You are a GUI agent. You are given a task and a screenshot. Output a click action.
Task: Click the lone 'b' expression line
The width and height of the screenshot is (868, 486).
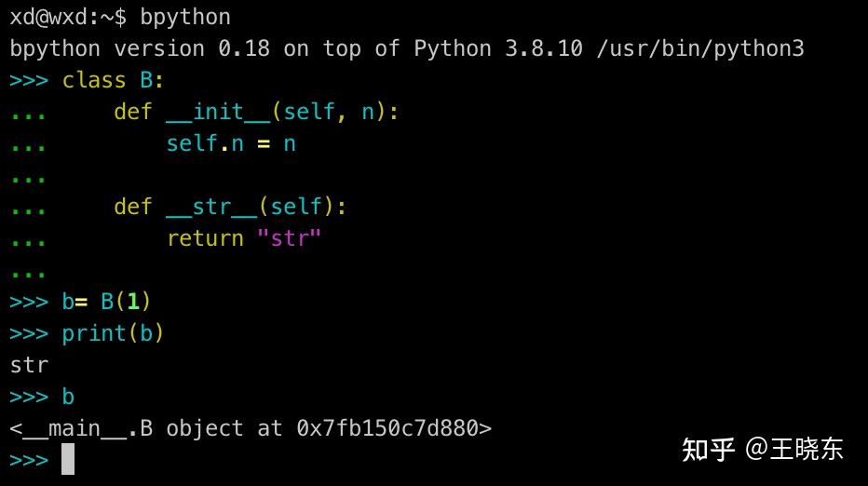pos(68,397)
